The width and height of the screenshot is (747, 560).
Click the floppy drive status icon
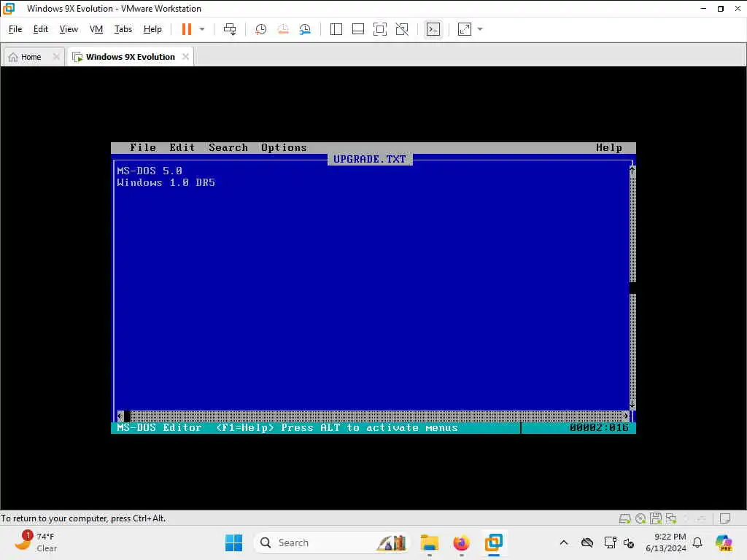656,518
